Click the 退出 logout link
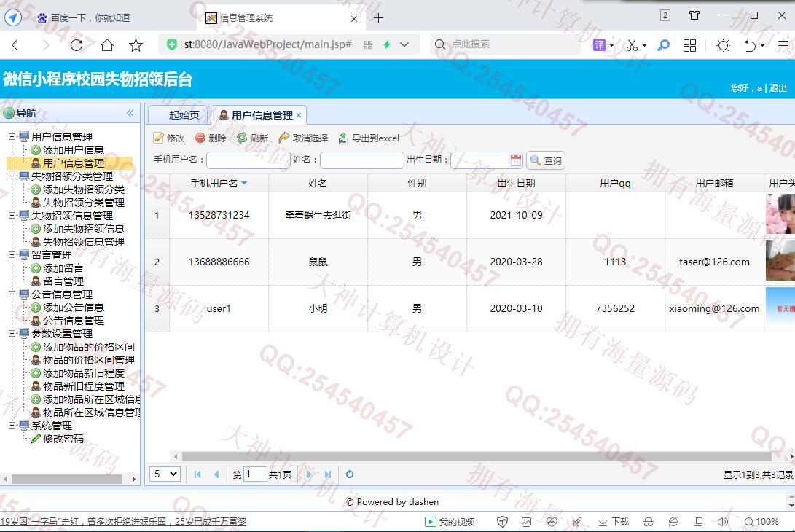The height and width of the screenshot is (532, 795). 778,88
